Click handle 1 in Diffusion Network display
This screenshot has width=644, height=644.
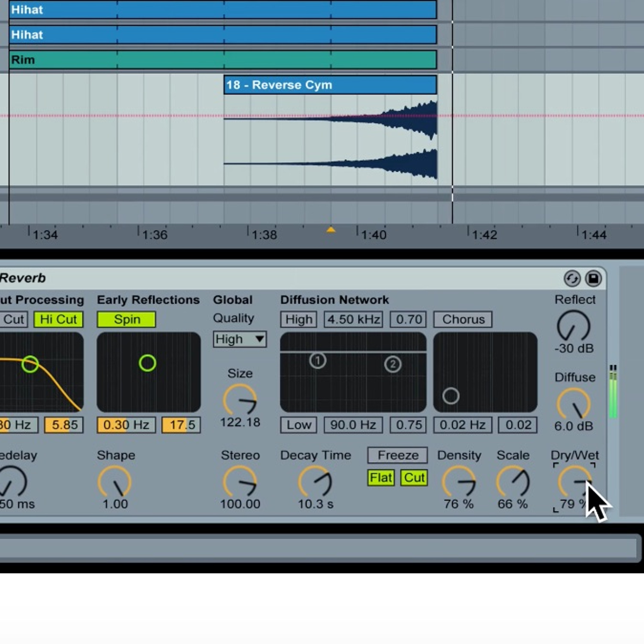coord(318,361)
